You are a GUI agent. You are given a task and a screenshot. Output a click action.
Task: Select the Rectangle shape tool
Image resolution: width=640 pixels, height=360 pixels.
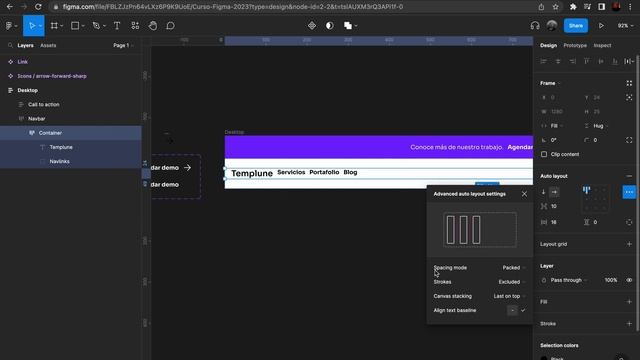click(x=75, y=26)
